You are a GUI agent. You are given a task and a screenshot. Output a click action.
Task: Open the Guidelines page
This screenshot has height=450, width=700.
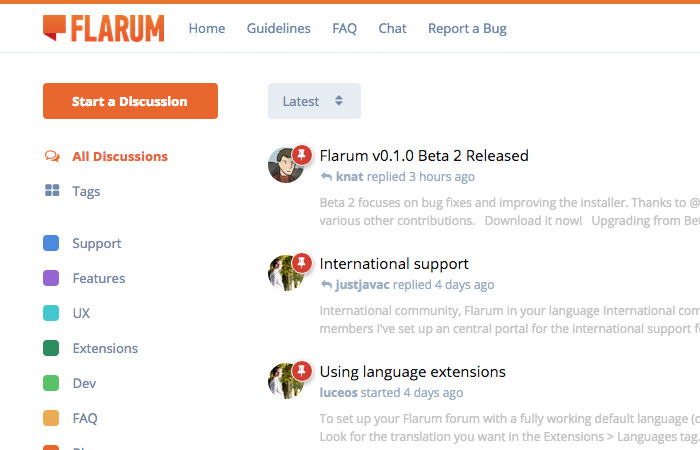[x=279, y=29]
